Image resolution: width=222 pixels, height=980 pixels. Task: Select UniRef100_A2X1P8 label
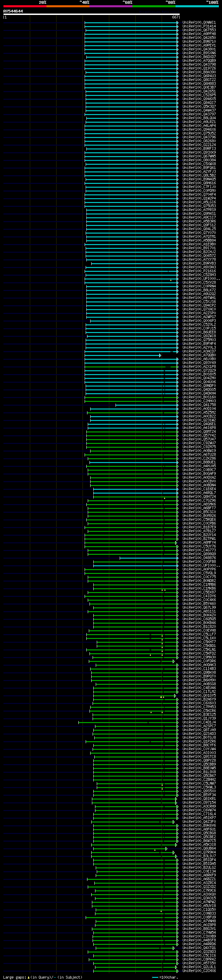[199, 366]
